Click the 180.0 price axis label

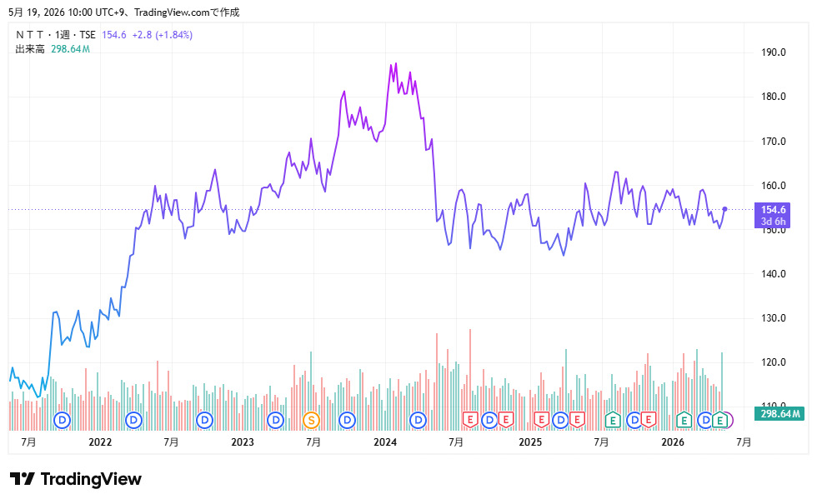[774, 97]
